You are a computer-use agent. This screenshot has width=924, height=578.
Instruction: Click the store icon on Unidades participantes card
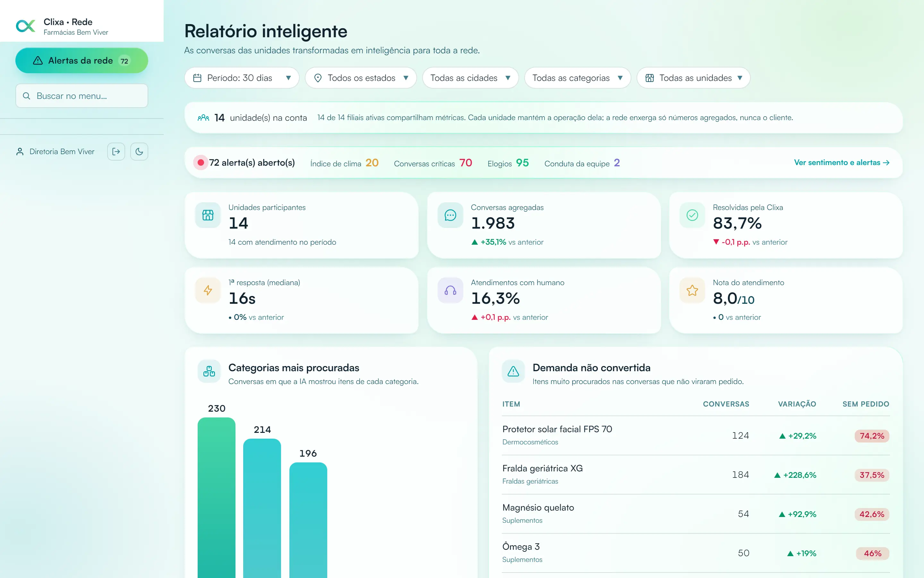pos(208,215)
